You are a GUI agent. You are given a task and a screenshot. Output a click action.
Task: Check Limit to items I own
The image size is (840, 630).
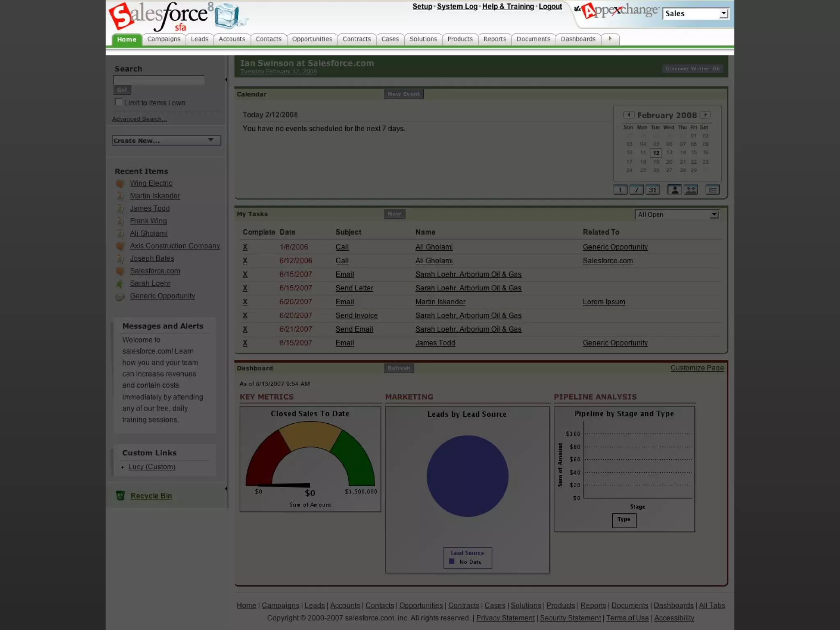point(119,102)
